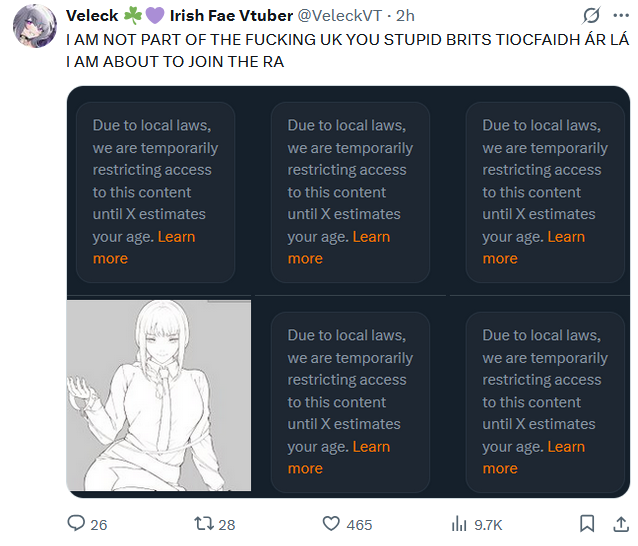Click the 2h timestamp of the post
The image size is (638, 546).
[406, 17]
